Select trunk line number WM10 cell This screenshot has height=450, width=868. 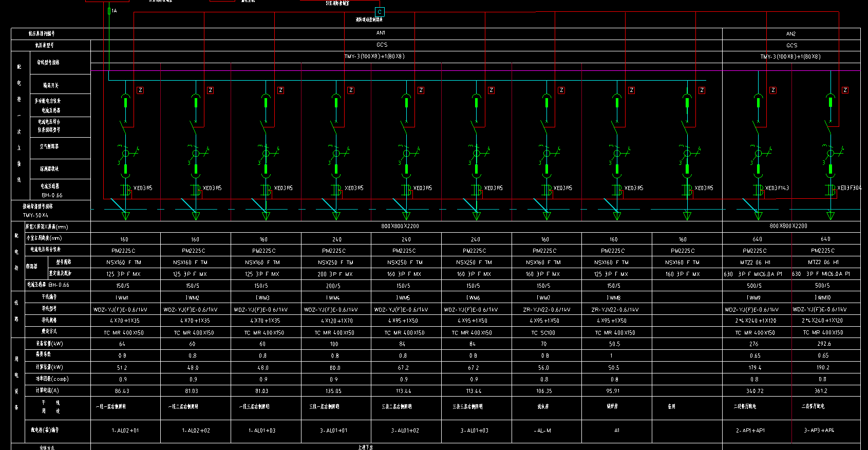pyautogui.click(x=823, y=298)
